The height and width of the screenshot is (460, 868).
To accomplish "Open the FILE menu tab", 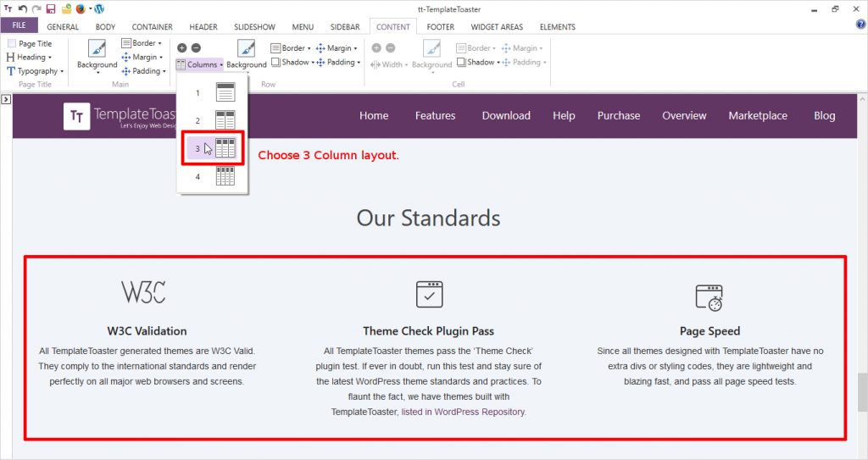I will [x=19, y=26].
